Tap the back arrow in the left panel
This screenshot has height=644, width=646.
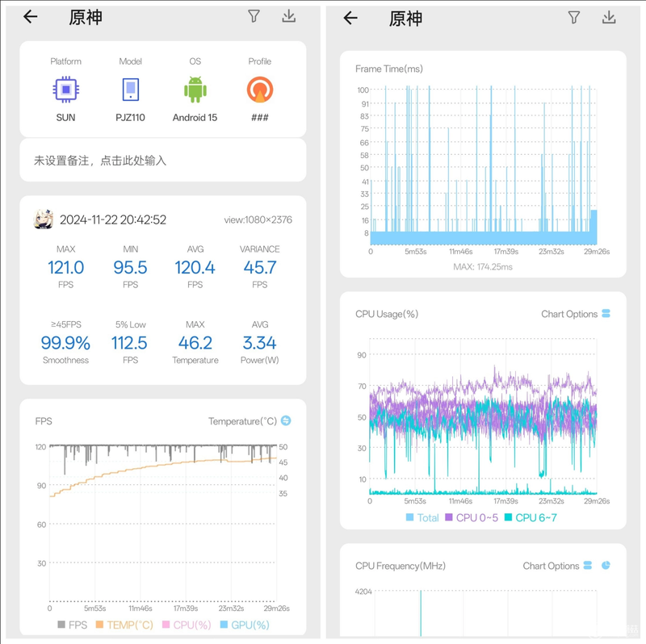30,17
